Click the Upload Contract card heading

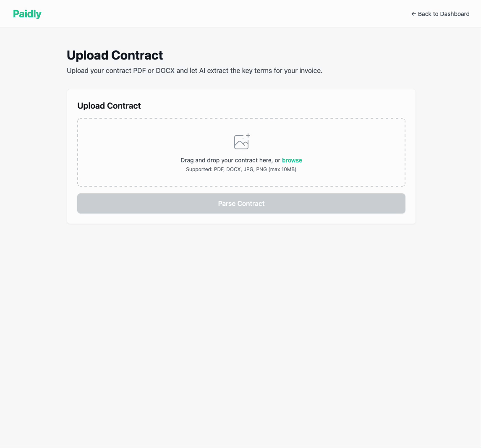109,106
